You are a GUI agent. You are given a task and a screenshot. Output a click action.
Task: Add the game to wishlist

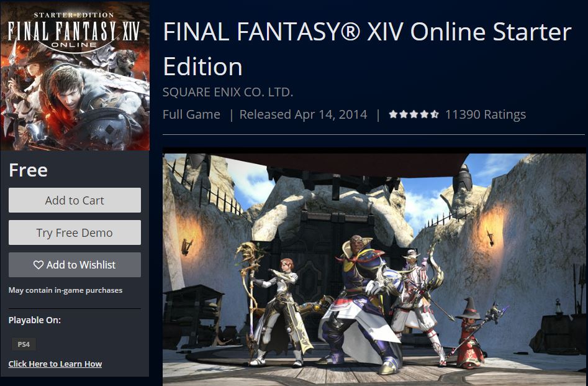[x=75, y=265]
